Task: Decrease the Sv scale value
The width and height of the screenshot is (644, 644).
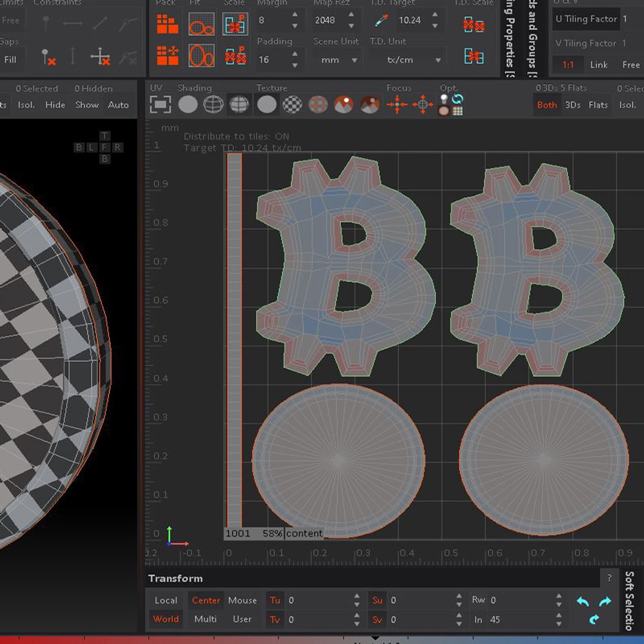Action: [459, 624]
